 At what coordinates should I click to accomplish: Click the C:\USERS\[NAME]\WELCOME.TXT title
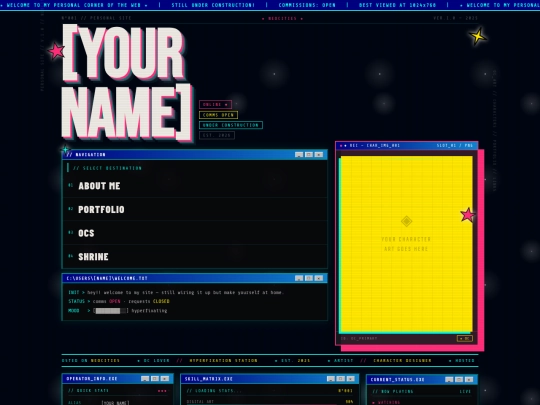107,278
